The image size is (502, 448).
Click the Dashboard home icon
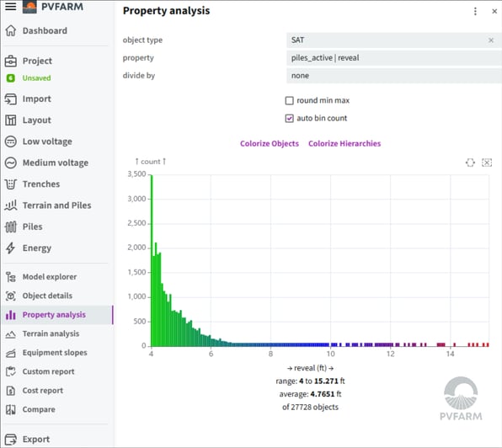tap(11, 30)
